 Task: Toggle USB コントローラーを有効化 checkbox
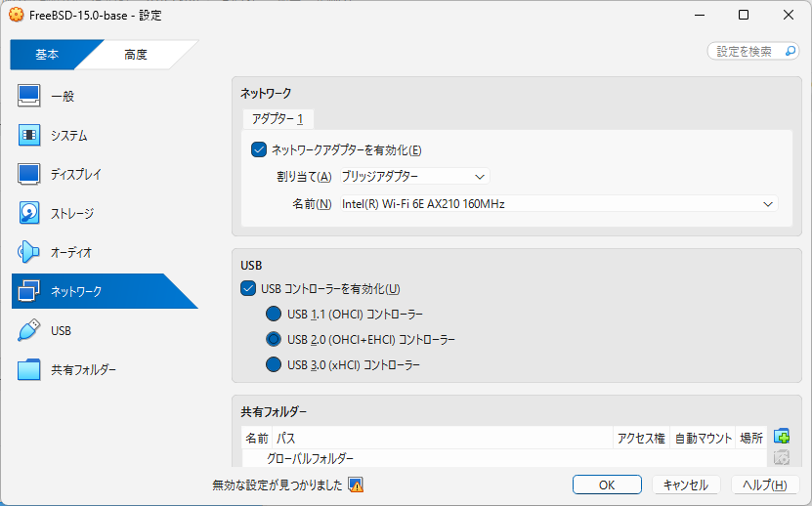click(248, 288)
